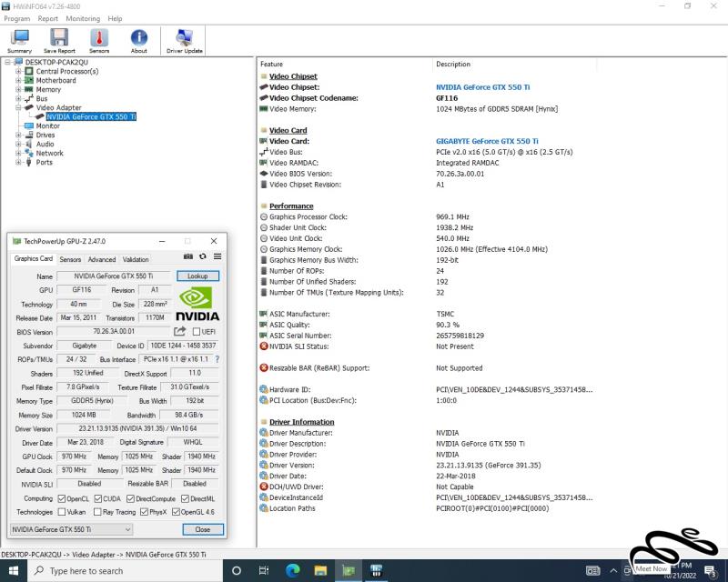Collapse the Video Adapter tree node
The image size is (728, 582).
[x=18, y=107]
